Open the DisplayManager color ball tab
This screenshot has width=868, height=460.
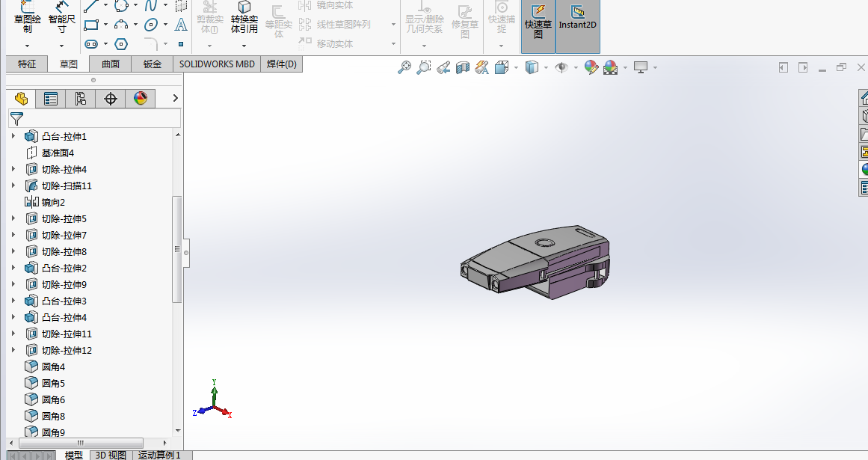coord(141,99)
